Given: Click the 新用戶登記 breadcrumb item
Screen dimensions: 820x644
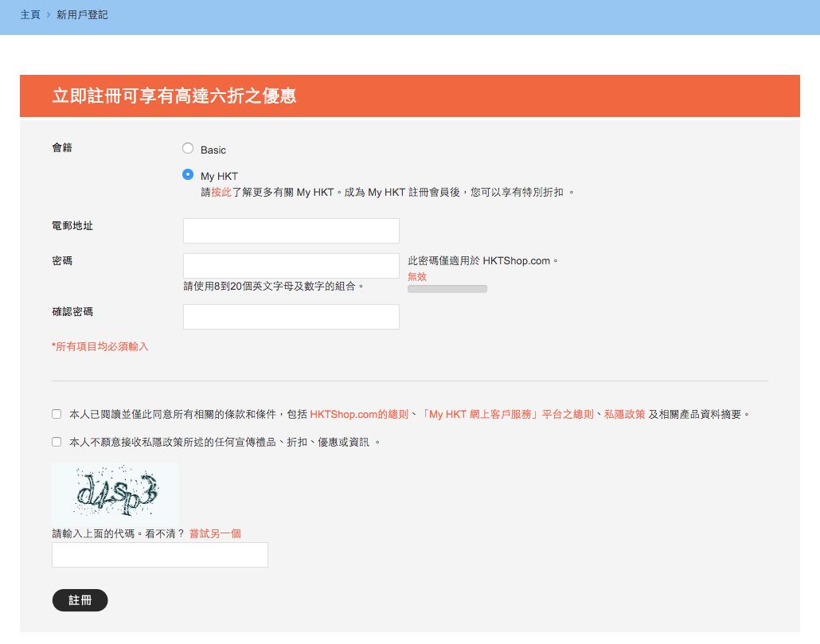Looking at the screenshot, I should pyautogui.click(x=82, y=15).
